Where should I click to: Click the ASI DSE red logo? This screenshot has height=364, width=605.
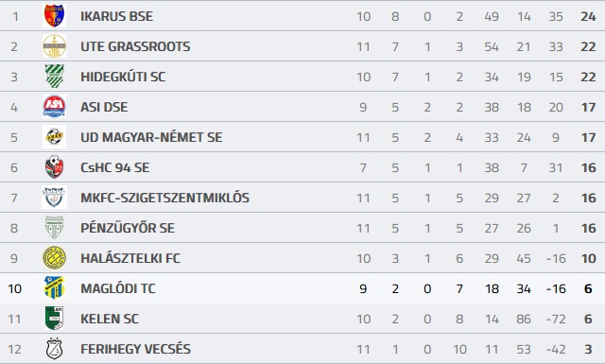click(x=54, y=107)
